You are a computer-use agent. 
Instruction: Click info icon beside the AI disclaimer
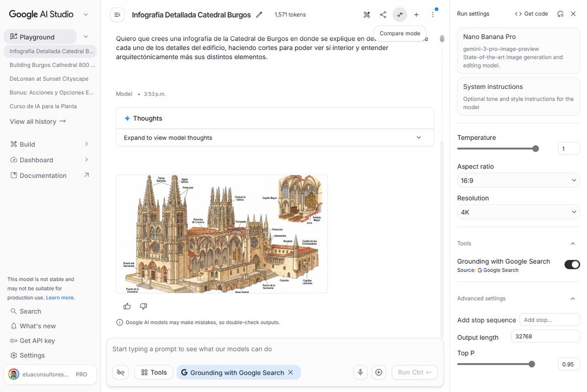pyautogui.click(x=120, y=323)
